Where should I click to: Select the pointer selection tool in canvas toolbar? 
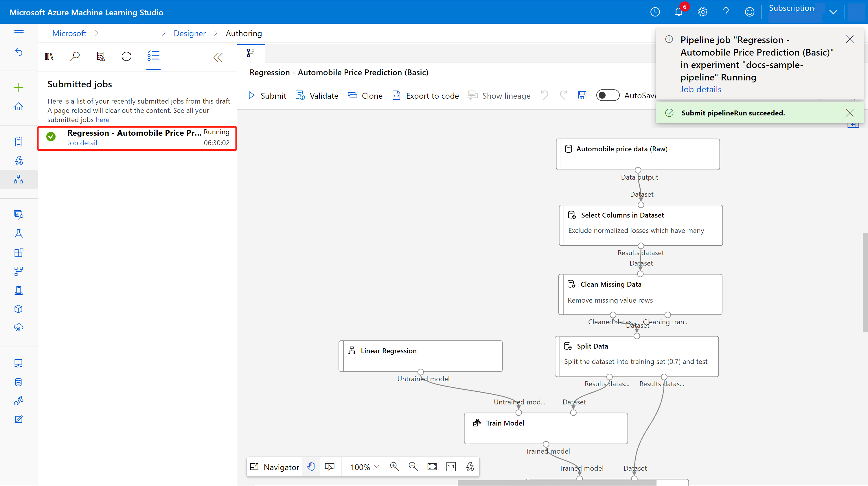(x=330, y=466)
